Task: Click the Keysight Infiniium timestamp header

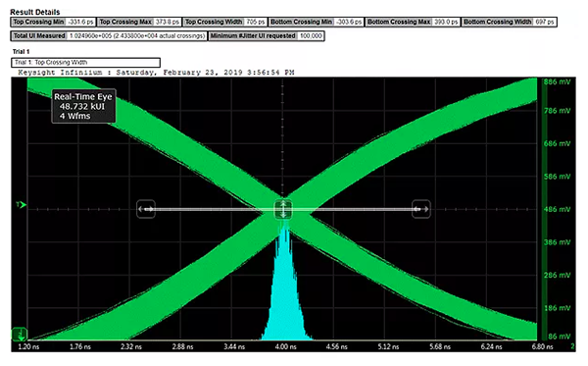Action: [156, 73]
